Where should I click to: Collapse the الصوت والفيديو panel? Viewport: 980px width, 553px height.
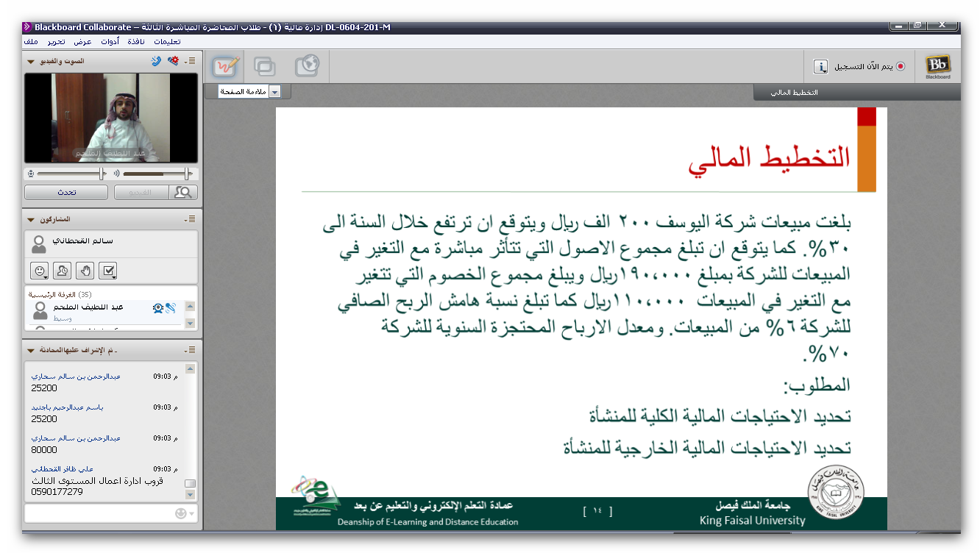pos(30,61)
